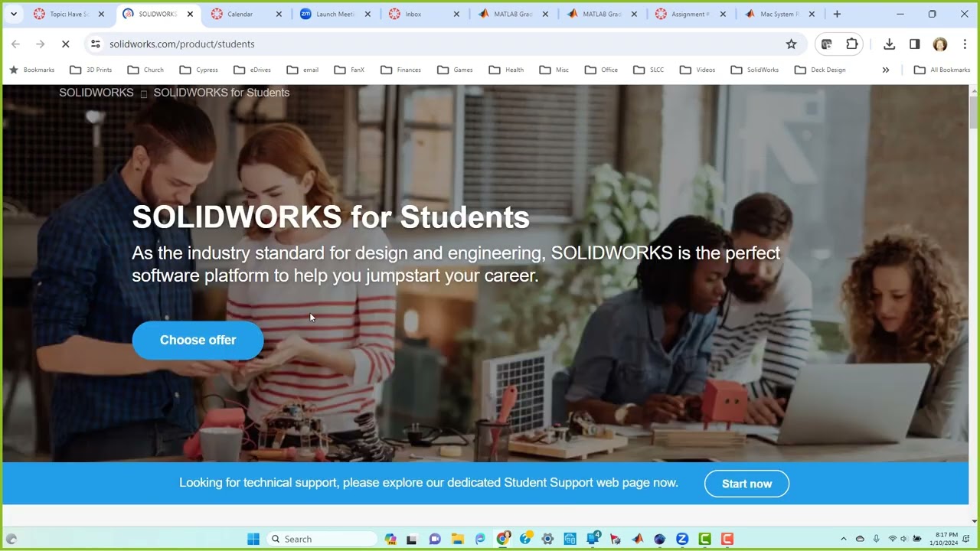Click the taskbar Search box
980x551 pixels.
tap(322, 540)
